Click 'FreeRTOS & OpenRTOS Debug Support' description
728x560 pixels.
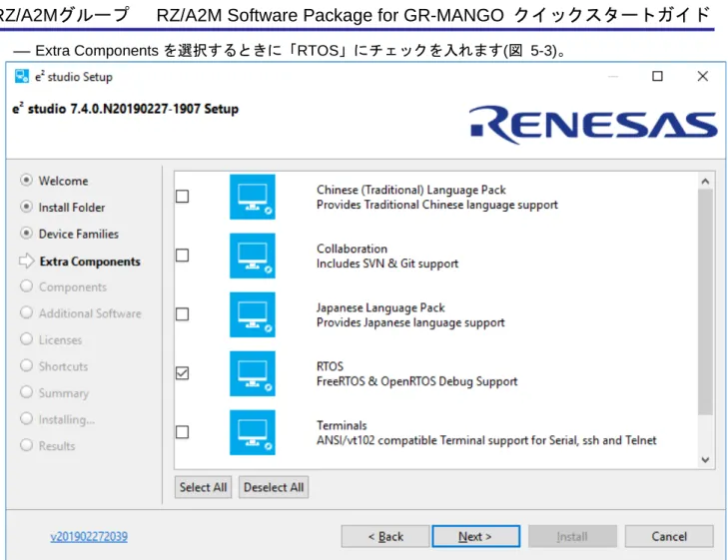tap(417, 381)
